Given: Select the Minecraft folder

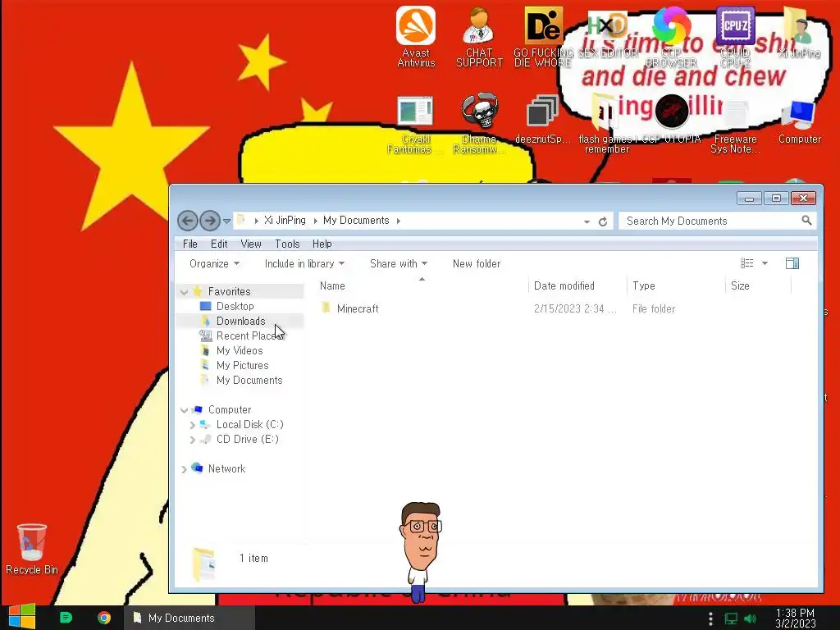Looking at the screenshot, I should pos(358,308).
